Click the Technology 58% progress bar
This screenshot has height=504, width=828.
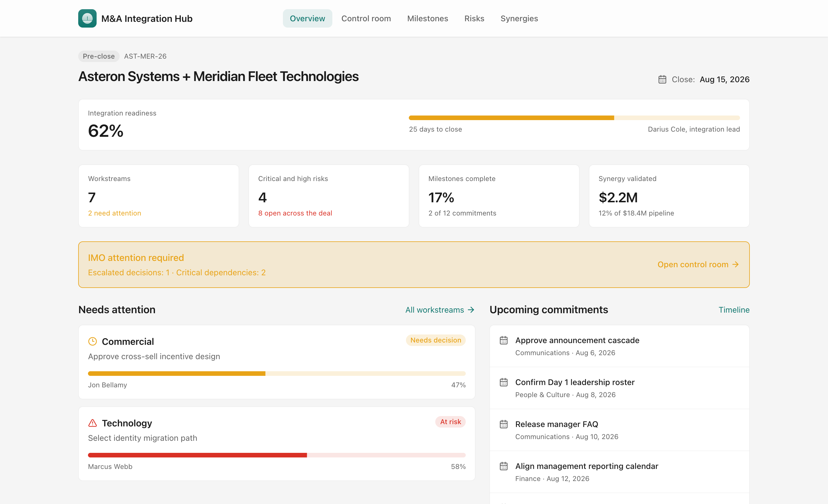(x=277, y=455)
